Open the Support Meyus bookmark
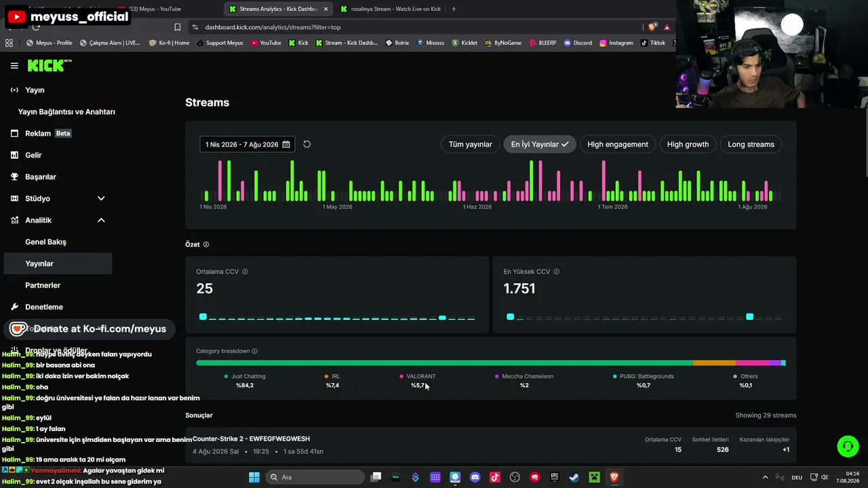Screen dimensions: 868x488 [220, 43]
